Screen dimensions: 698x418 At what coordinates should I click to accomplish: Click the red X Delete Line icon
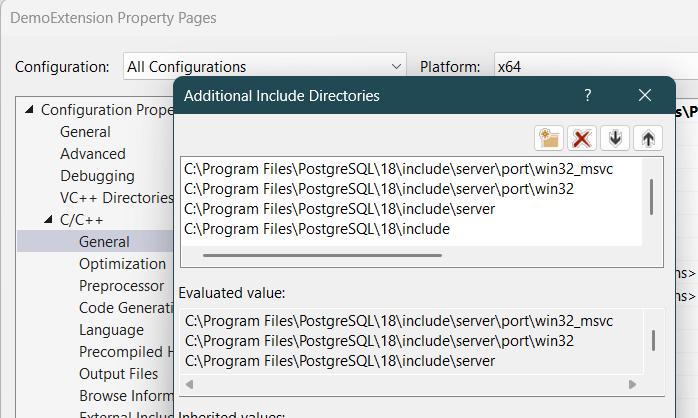(581, 138)
